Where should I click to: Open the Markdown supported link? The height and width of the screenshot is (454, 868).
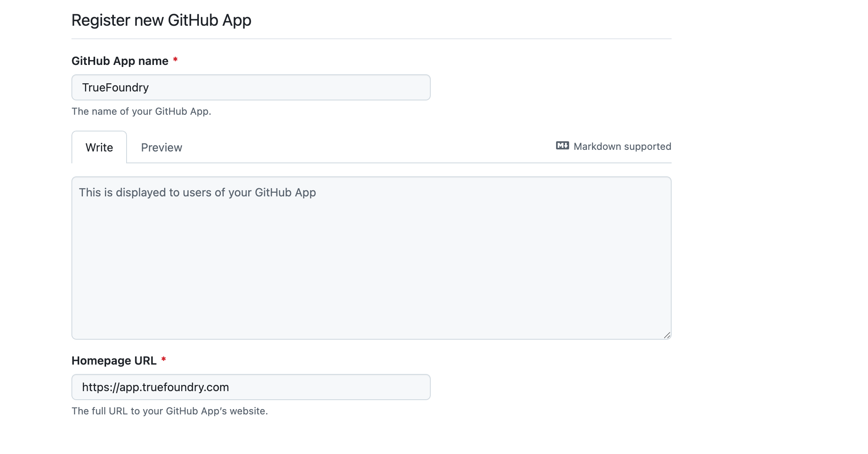pos(613,147)
